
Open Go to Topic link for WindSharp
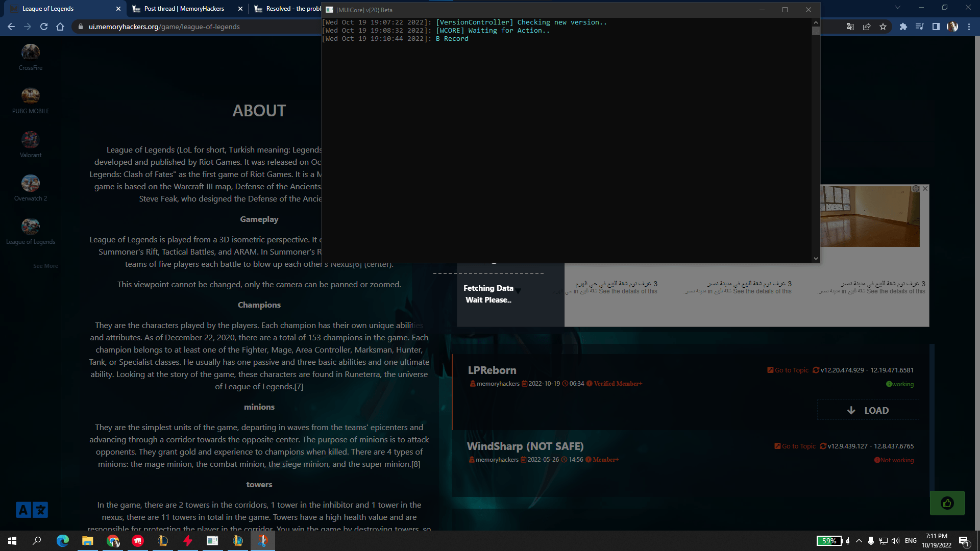tap(795, 446)
